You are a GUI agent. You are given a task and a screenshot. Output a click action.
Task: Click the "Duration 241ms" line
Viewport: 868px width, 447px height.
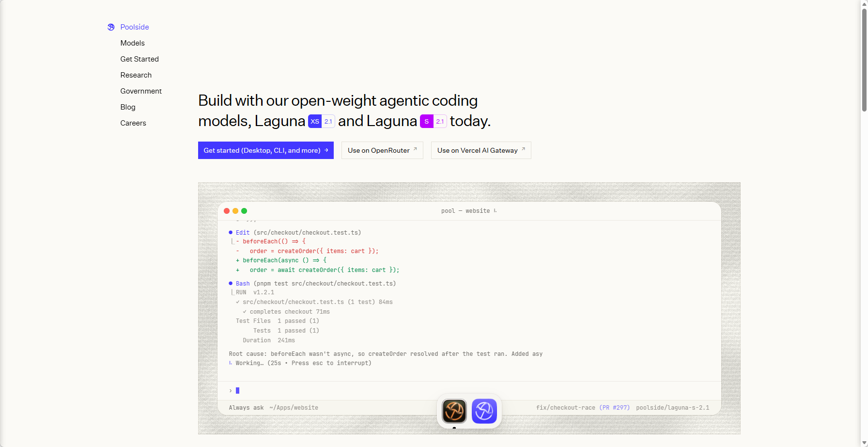pyautogui.click(x=269, y=340)
